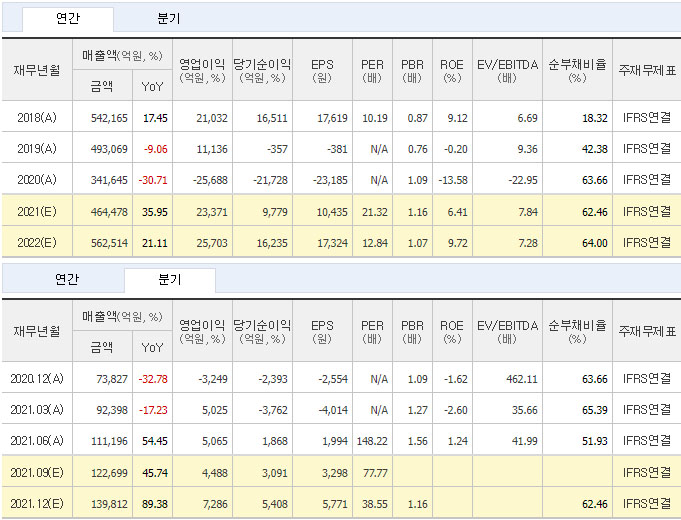Click PER value 10.19

click(x=375, y=118)
